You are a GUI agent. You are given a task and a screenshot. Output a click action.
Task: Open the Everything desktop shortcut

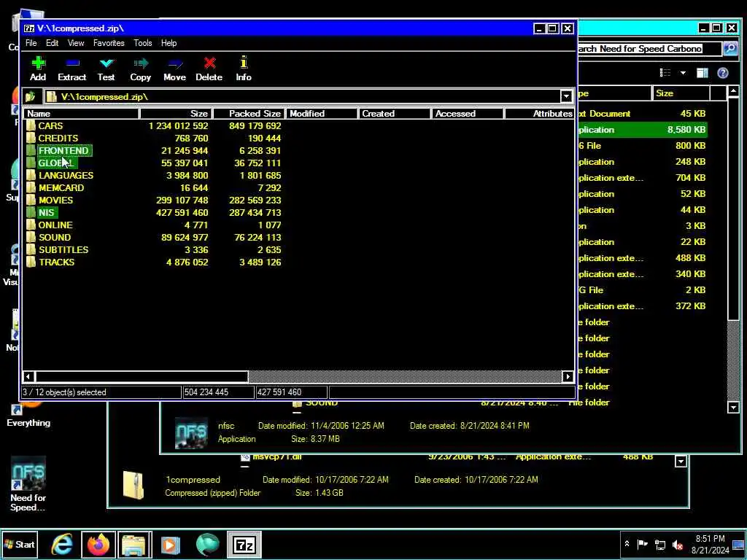pyautogui.click(x=28, y=413)
